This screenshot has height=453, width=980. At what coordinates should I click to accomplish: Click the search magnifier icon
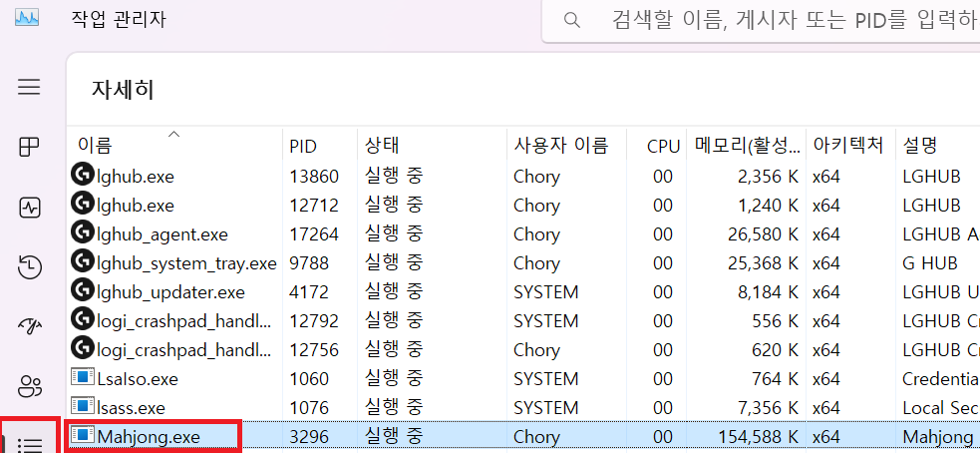pyautogui.click(x=571, y=21)
